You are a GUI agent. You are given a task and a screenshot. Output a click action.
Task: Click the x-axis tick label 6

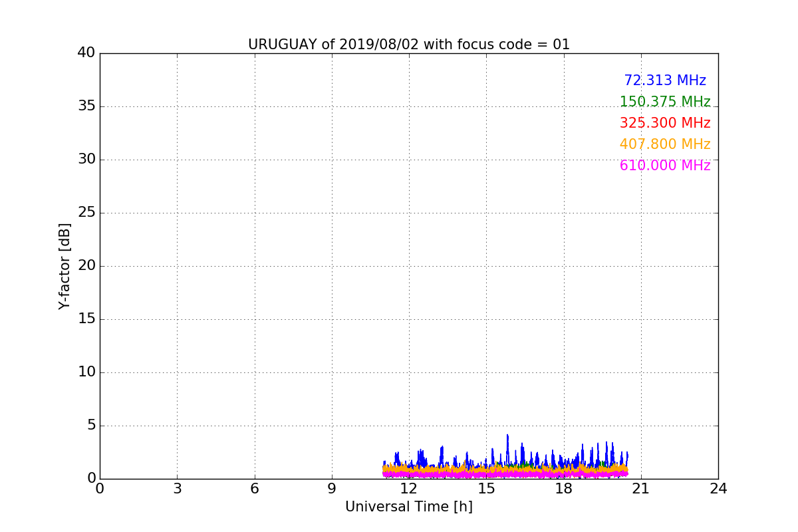pos(255,489)
